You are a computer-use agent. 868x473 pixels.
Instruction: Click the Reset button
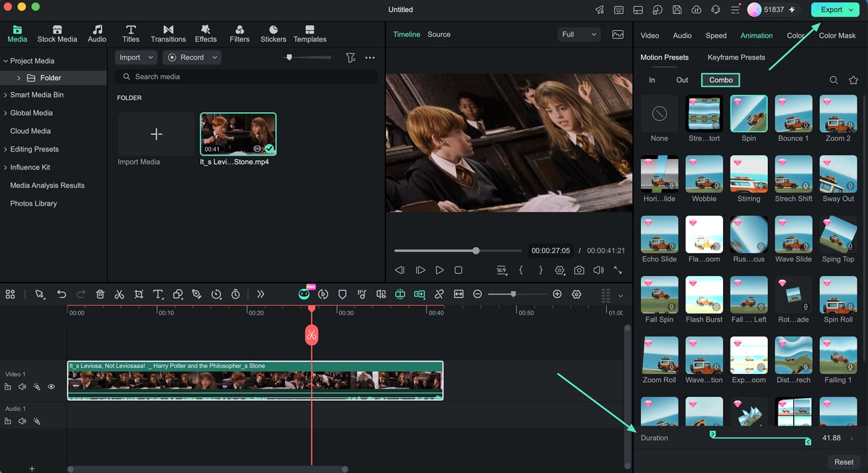coord(844,462)
